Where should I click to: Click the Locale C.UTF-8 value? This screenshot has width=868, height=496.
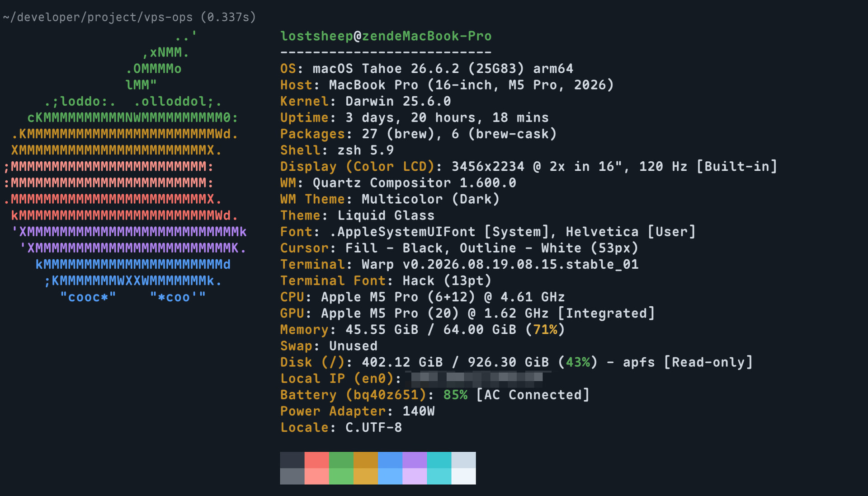(x=373, y=427)
